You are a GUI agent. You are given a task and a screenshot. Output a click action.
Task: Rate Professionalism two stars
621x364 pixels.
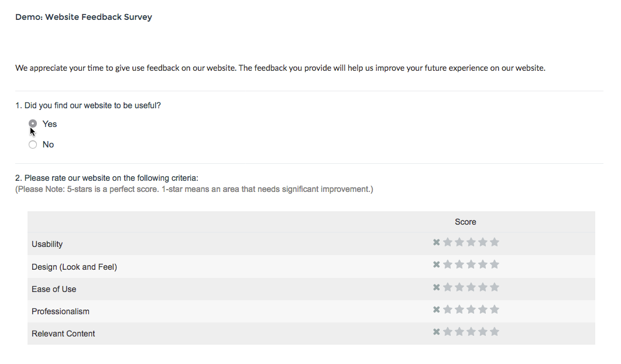point(459,310)
